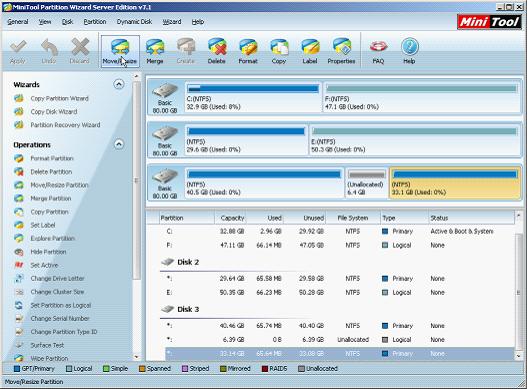Click the left panel scroll-down arrow
527x389 pixels.
point(136,357)
